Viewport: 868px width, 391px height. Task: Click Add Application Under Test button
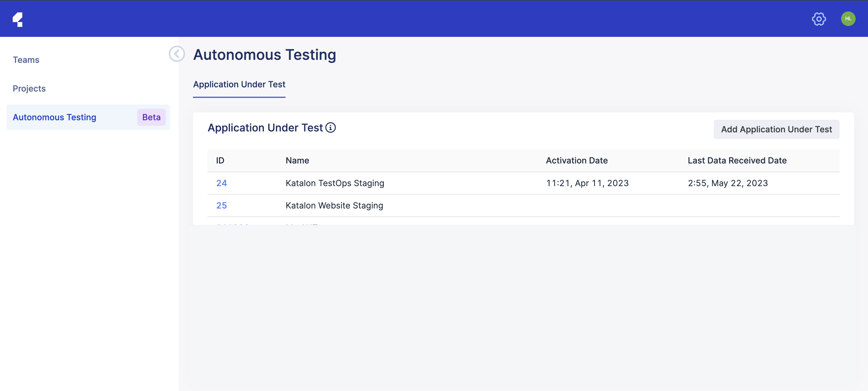tap(776, 129)
